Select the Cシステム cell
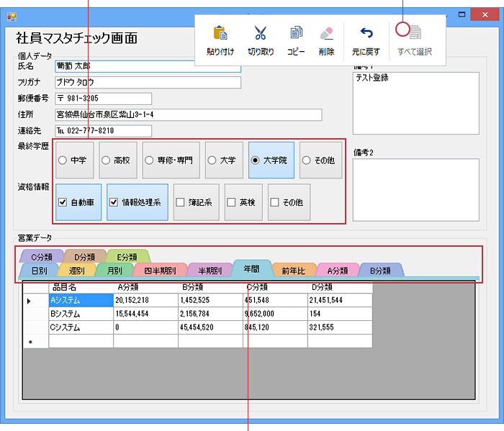Image resolution: width=504 pixels, height=431 pixels. (x=81, y=327)
